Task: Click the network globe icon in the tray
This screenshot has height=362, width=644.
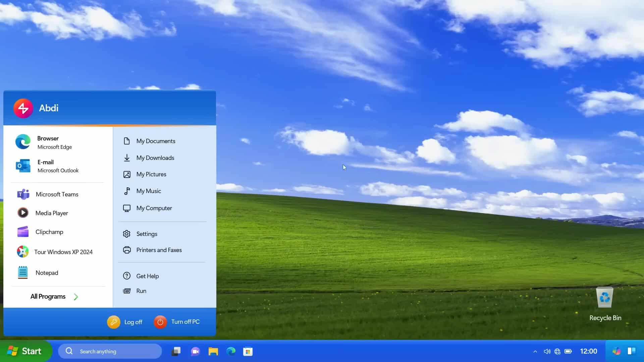Action: coord(557,351)
